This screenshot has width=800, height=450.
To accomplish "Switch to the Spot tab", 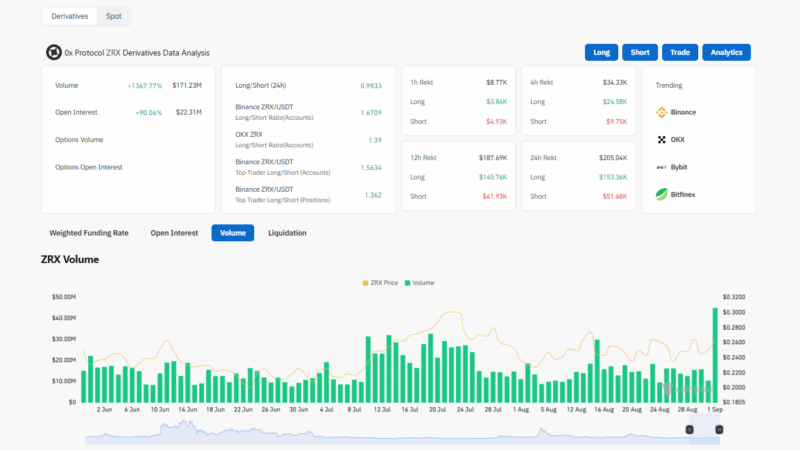I will pyautogui.click(x=114, y=16).
